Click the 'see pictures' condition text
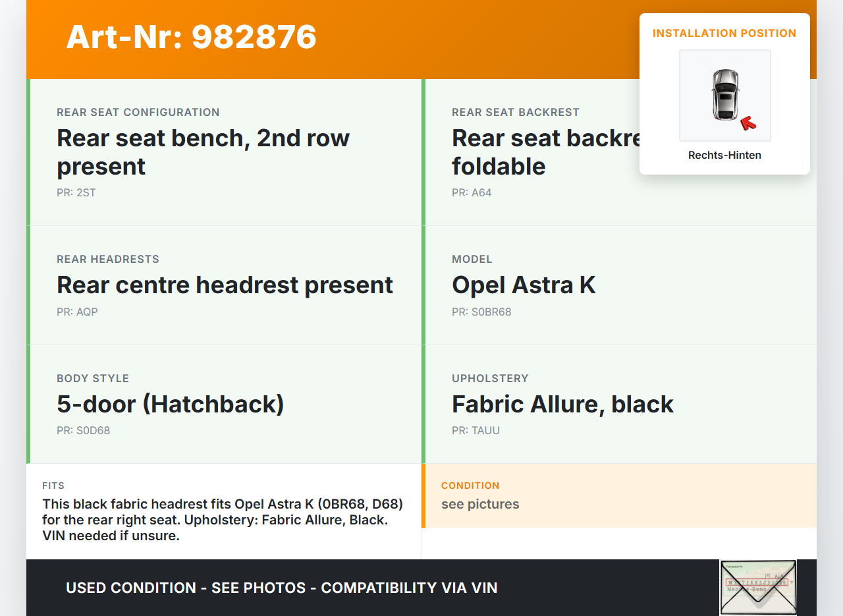This screenshot has height=616, width=843. (x=480, y=504)
